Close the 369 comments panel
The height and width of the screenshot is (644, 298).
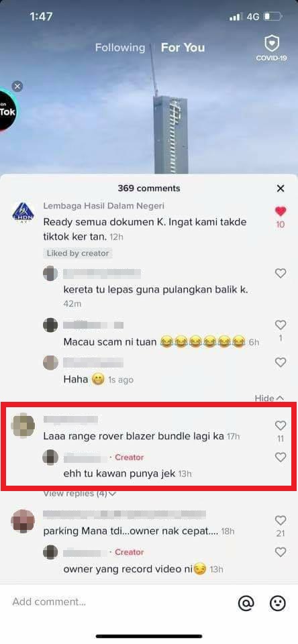281,189
